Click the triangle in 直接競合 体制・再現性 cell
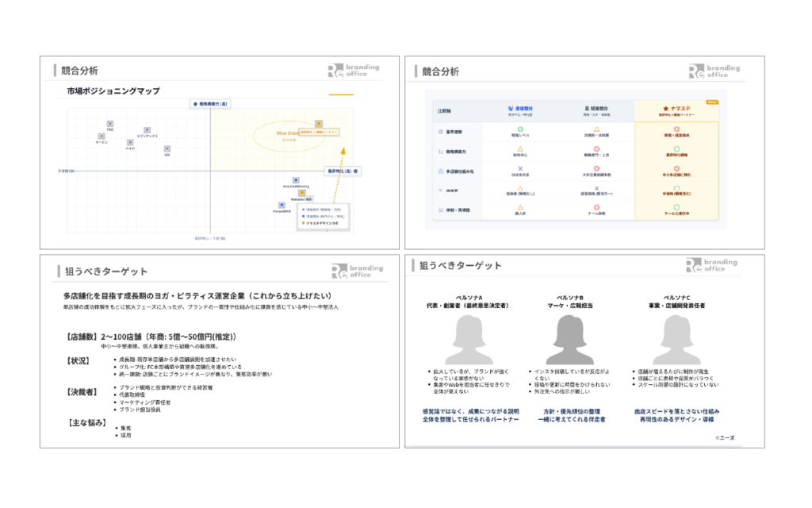This screenshot has height=508, width=812. pyautogui.click(x=520, y=207)
